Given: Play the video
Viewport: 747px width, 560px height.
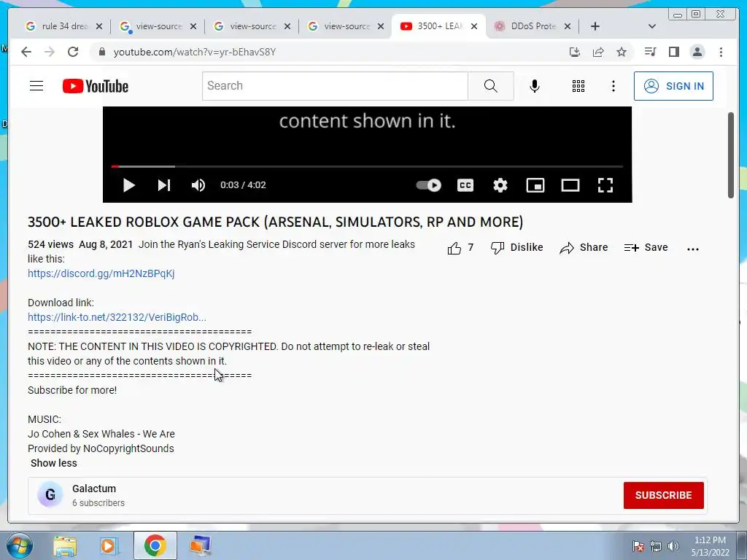Looking at the screenshot, I should tap(128, 185).
